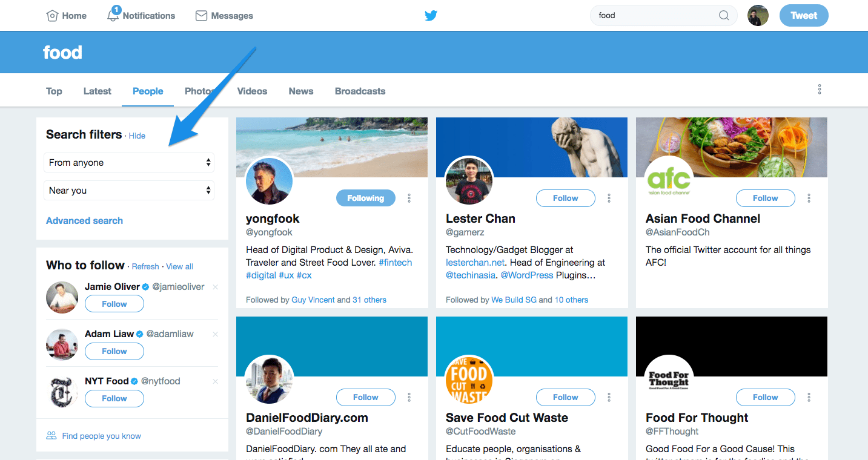Open NYT Food avatar in Who to follow
This screenshot has height=460, width=868.
[x=62, y=392]
